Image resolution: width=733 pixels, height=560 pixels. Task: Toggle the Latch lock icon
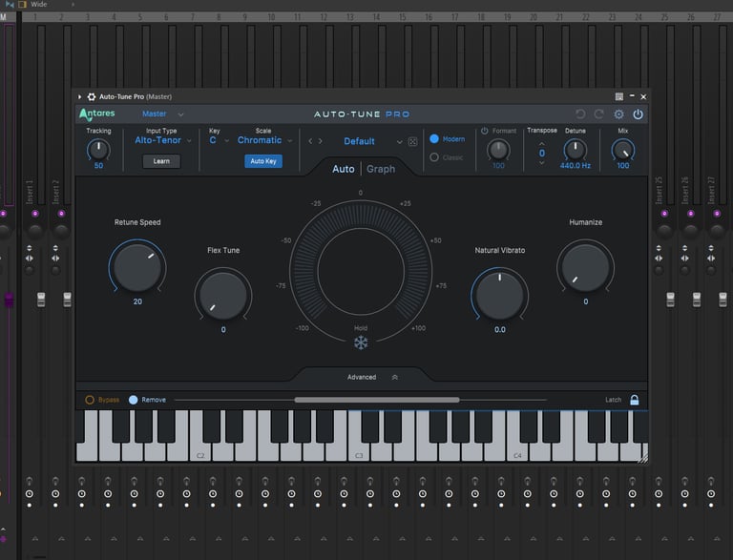634,400
